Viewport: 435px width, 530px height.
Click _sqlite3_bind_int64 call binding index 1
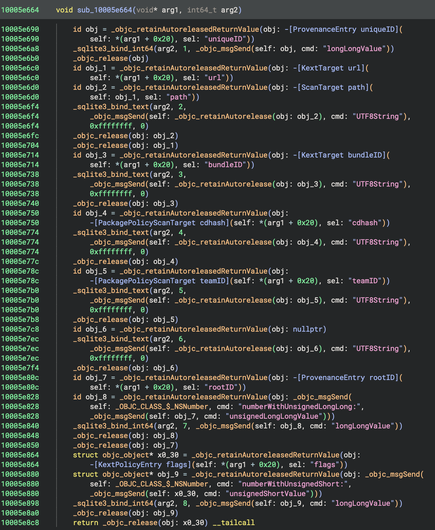click(113, 49)
